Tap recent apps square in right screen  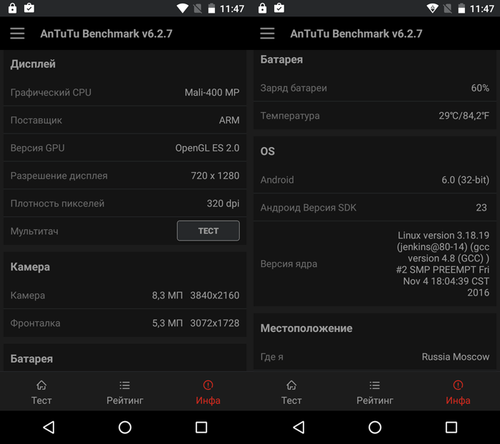click(x=451, y=427)
